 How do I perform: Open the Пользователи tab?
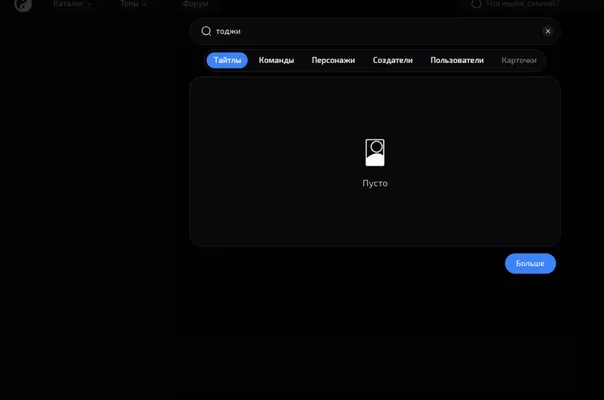(x=457, y=60)
